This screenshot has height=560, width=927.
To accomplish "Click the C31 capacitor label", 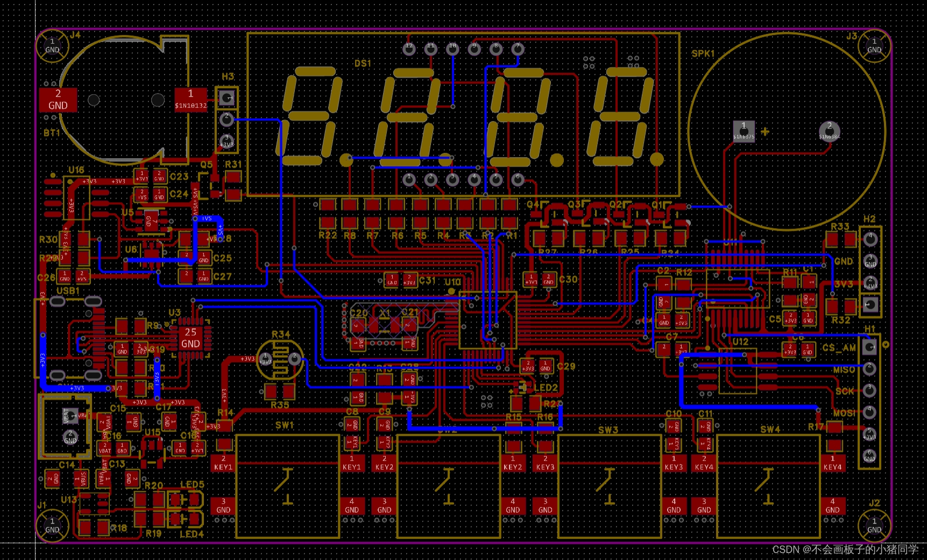I will [x=428, y=280].
